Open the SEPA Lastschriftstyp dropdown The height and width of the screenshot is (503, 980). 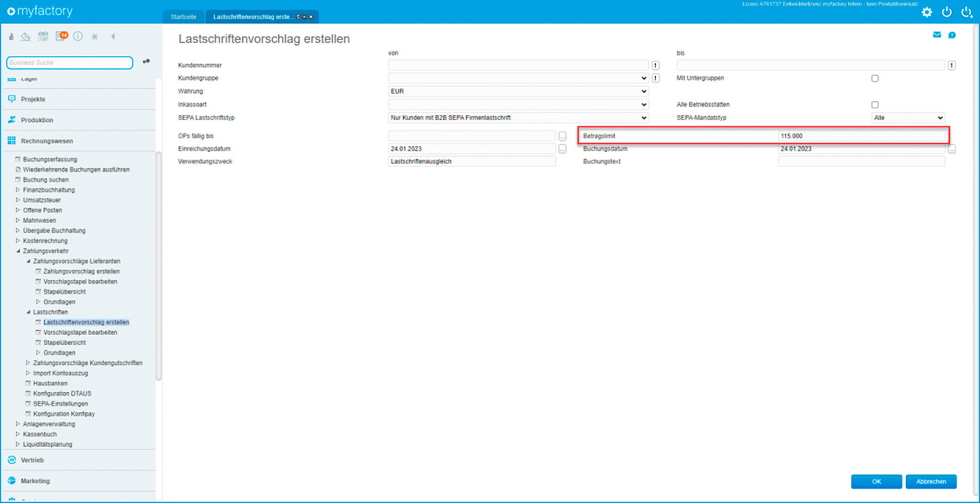518,117
